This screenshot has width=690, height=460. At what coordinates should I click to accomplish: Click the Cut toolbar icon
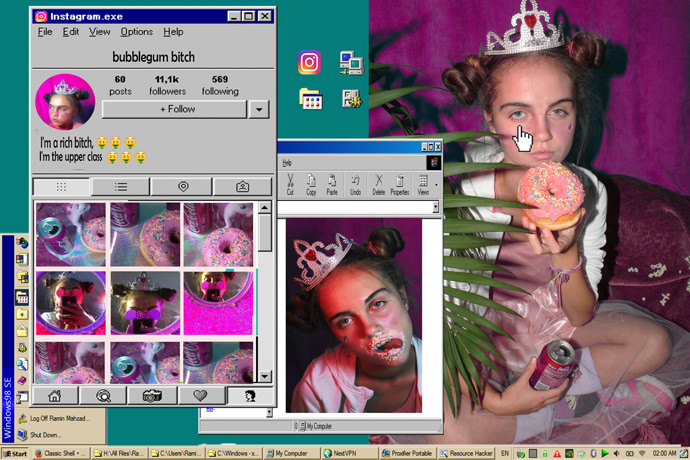(x=289, y=185)
